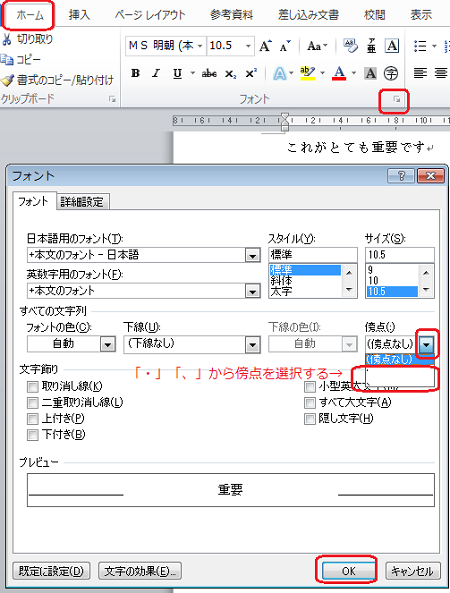Open the ページレイアウト ribbon tab
This screenshot has height=593, width=450.
[x=151, y=15]
